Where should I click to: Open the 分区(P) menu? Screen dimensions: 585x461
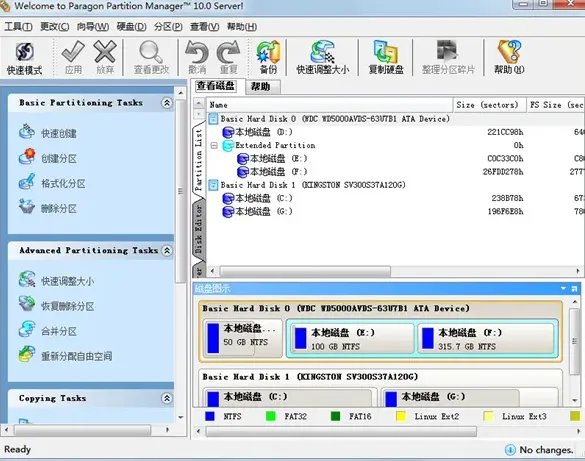tap(168, 26)
